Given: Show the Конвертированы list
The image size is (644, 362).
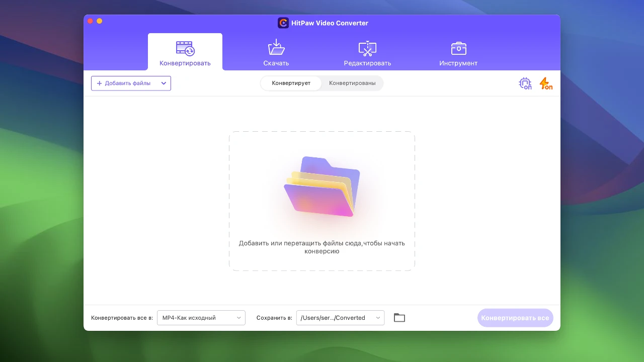Looking at the screenshot, I should pyautogui.click(x=352, y=83).
